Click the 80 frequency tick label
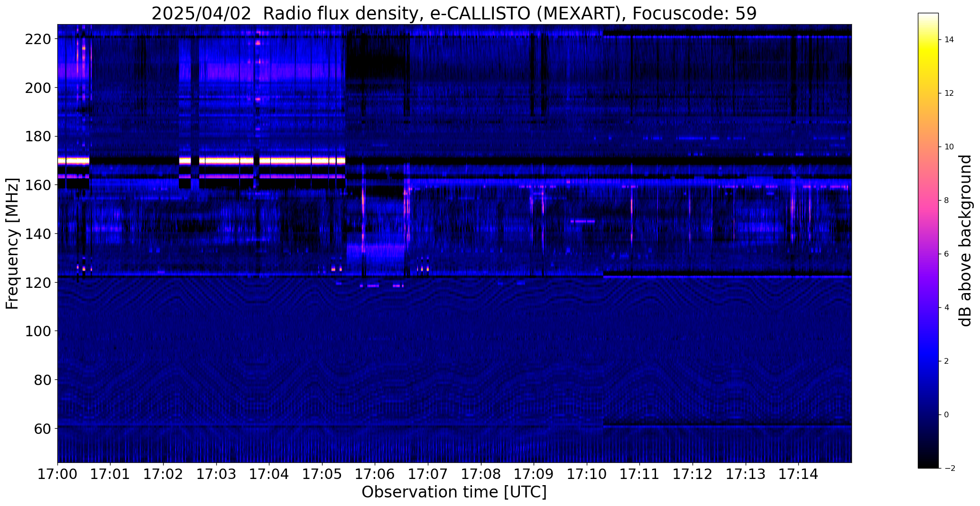 tap(42, 380)
